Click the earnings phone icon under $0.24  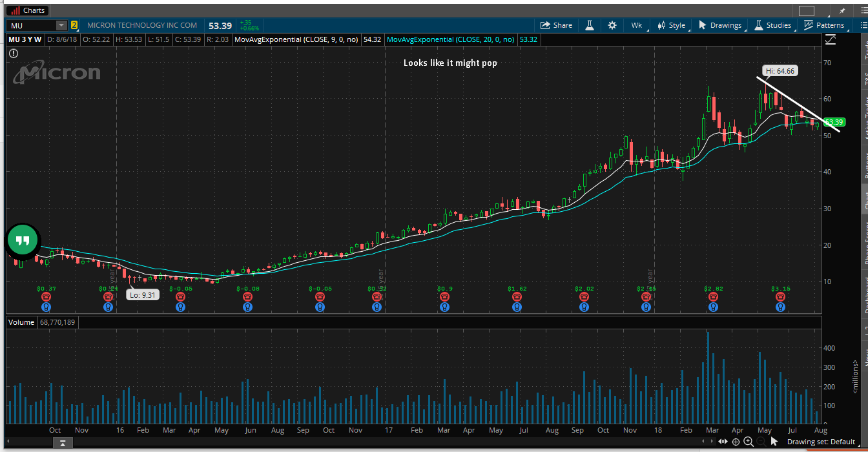click(108, 296)
